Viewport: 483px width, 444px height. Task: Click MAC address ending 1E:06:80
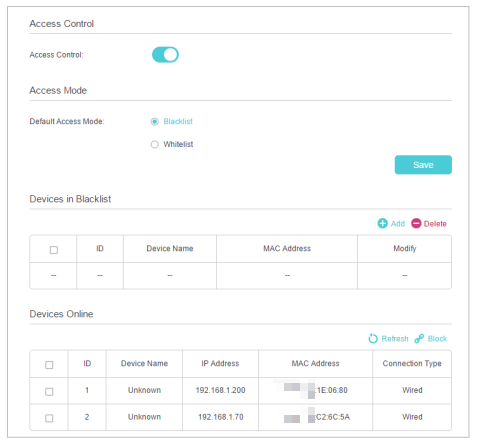[315, 390]
